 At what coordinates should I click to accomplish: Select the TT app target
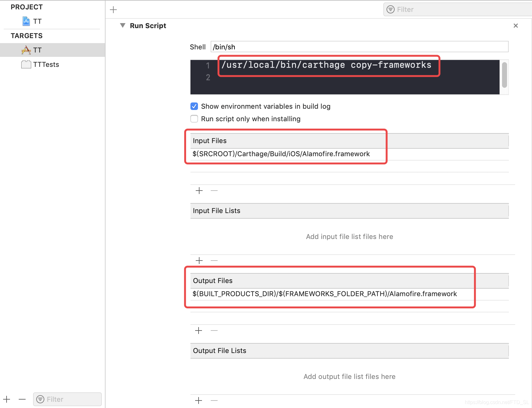pyautogui.click(x=52, y=50)
